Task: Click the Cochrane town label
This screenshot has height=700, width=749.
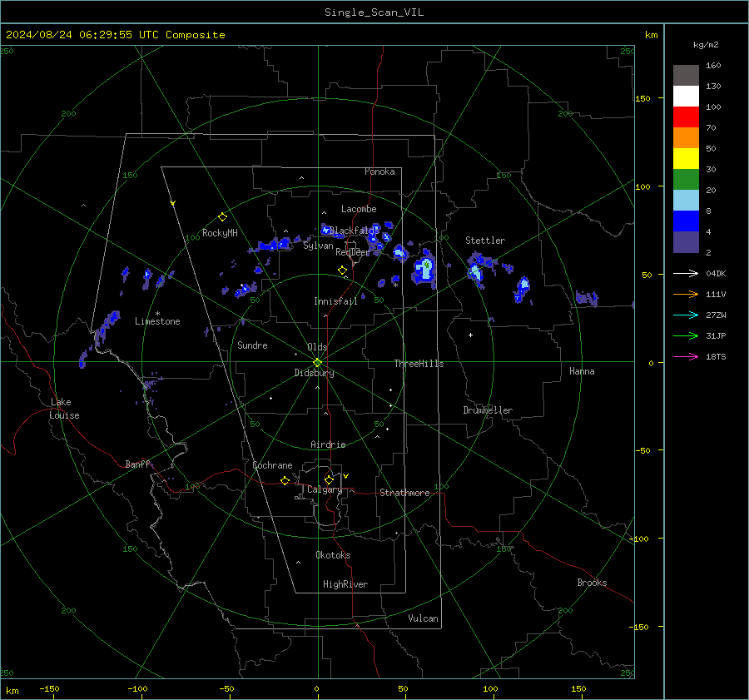Action: (x=272, y=465)
